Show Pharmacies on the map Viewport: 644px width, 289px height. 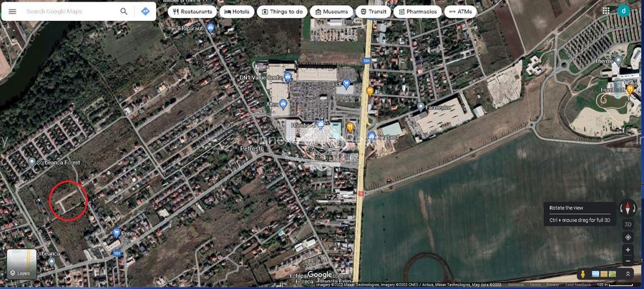417,11
